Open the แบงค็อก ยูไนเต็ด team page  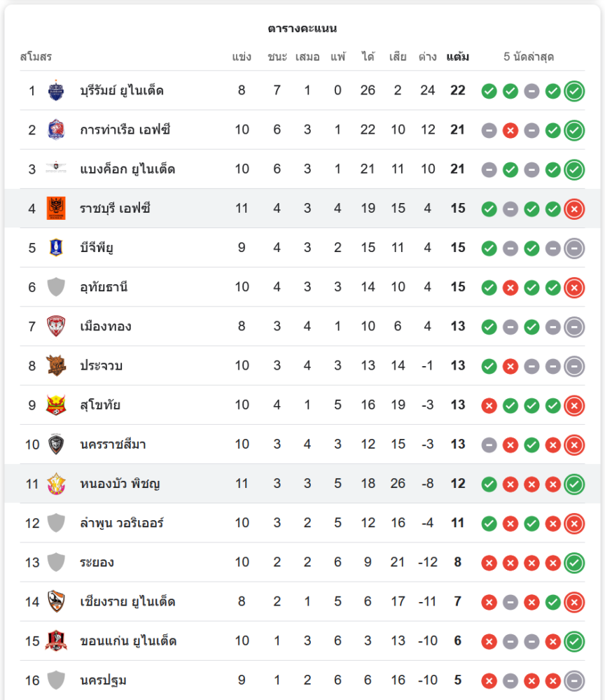click(127, 169)
